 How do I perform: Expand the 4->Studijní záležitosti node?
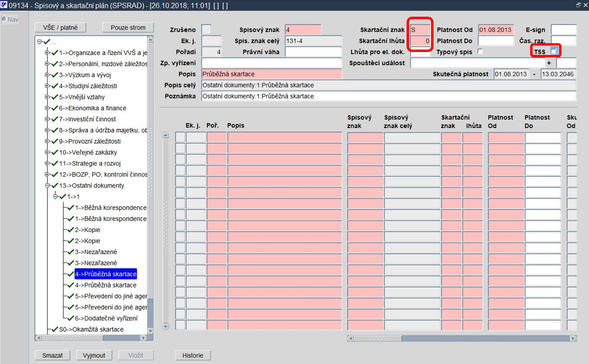tap(47, 86)
